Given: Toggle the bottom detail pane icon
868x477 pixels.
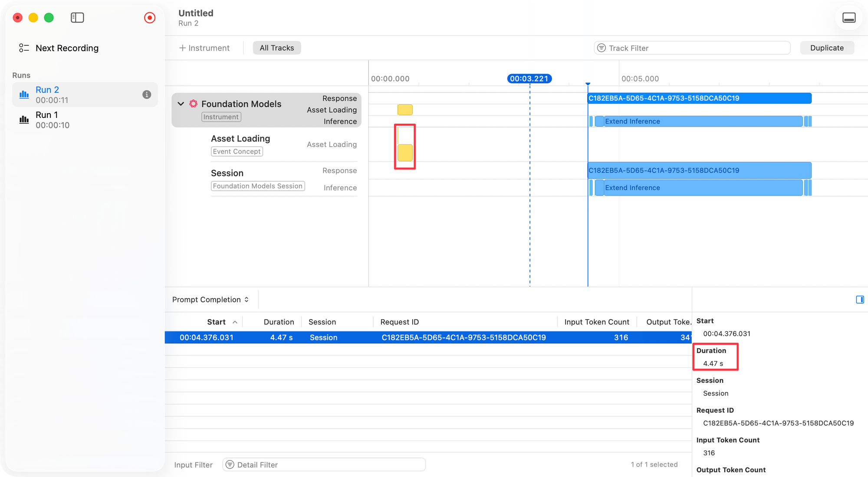Looking at the screenshot, I should click(848, 18).
